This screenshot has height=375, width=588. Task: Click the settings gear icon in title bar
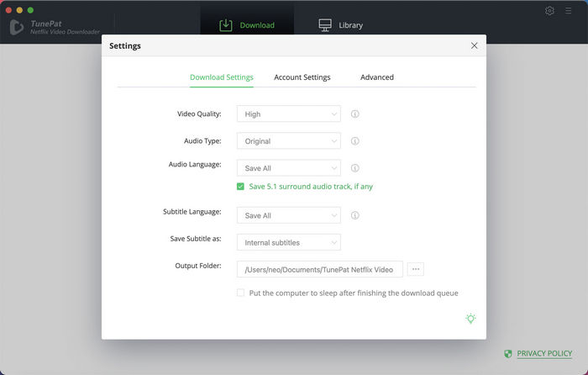pyautogui.click(x=549, y=11)
